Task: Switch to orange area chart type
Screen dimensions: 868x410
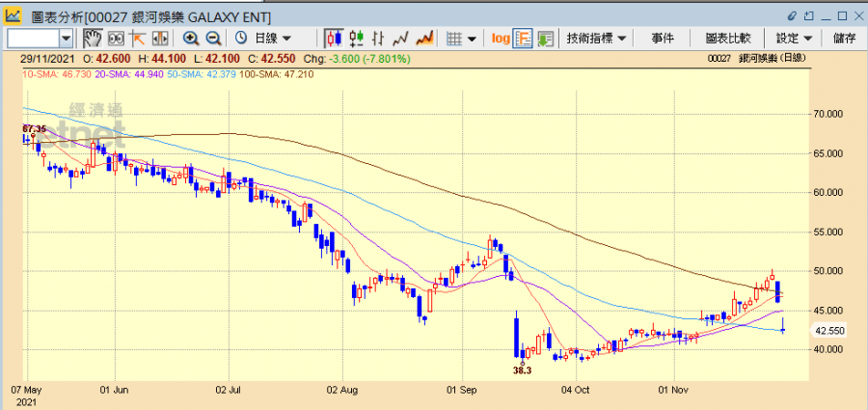Action: (423, 39)
